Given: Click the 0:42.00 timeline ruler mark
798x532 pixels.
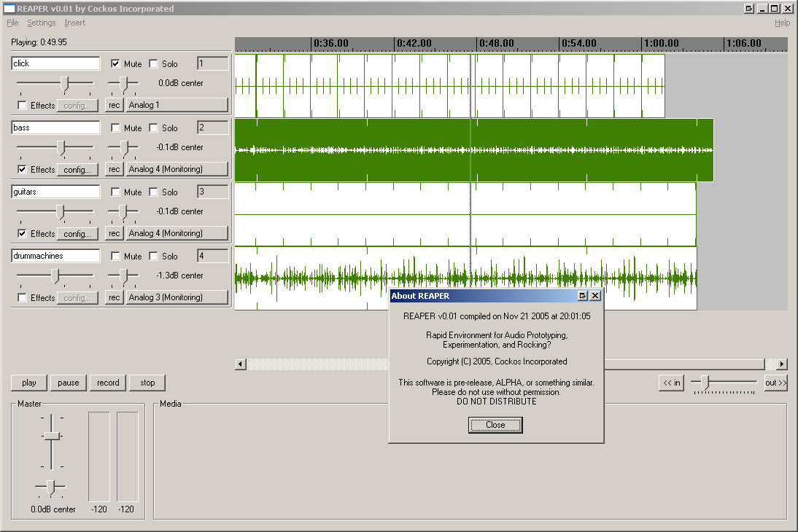Looking at the screenshot, I should (414, 43).
